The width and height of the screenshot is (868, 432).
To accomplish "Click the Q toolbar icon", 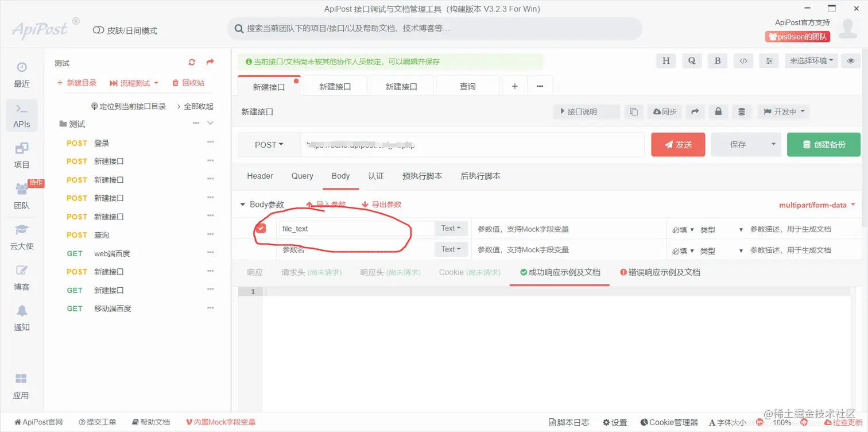I will click(x=692, y=61).
